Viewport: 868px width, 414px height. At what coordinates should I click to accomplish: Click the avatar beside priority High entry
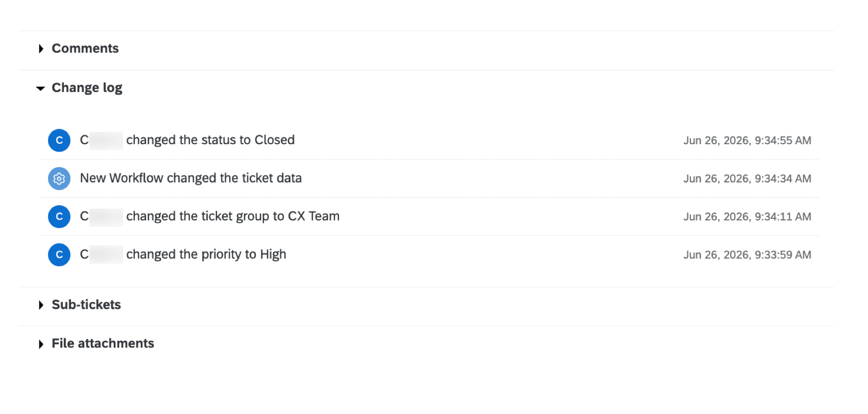pos(59,255)
